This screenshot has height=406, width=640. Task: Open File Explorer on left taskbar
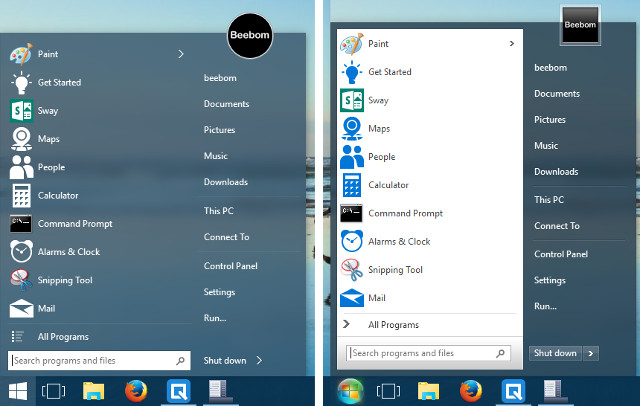(x=93, y=391)
